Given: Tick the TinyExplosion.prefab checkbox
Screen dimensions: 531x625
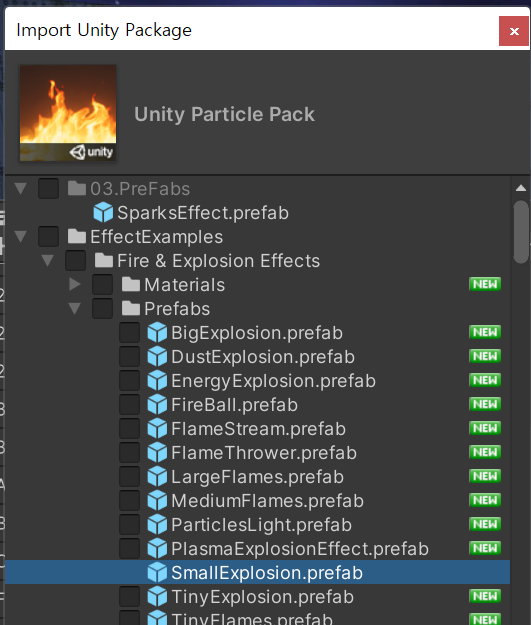Looking at the screenshot, I should coord(130,597).
